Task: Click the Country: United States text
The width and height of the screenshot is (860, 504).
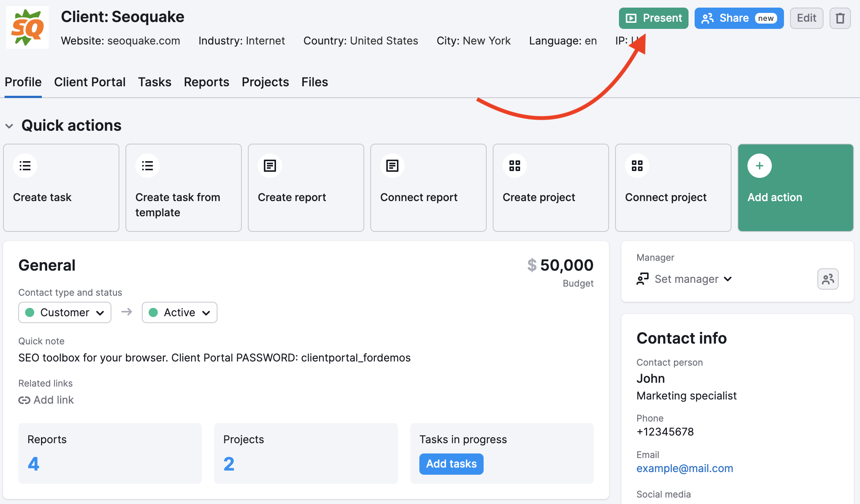Action: tap(360, 41)
